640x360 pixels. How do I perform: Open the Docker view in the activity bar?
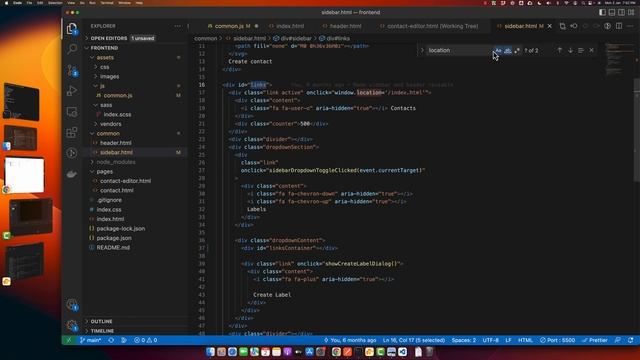click(x=72, y=174)
